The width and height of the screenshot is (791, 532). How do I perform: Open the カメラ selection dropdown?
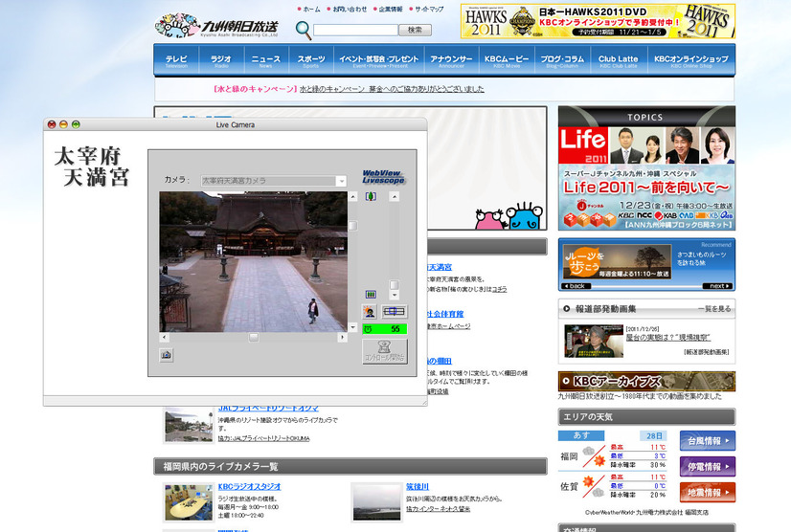click(274, 181)
